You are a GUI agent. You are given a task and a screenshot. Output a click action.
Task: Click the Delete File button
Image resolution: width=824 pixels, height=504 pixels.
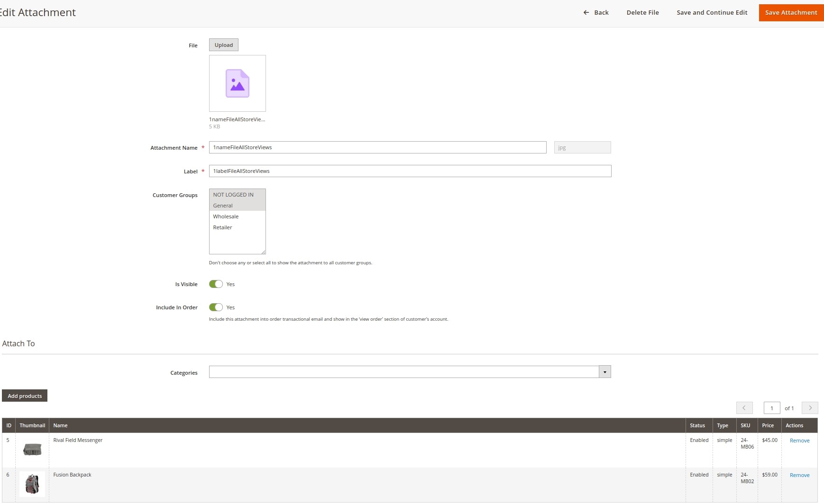pos(642,13)
